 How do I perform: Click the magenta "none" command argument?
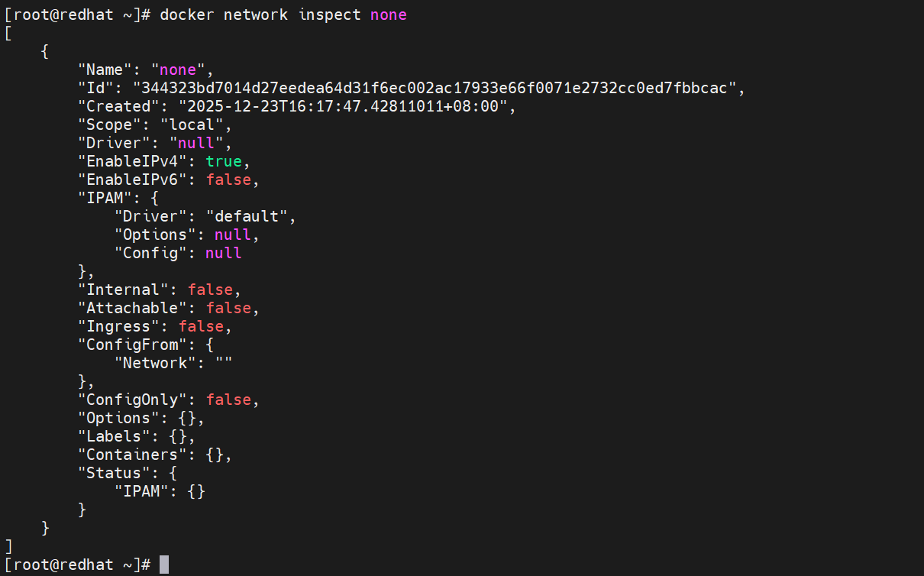click(388, 15)
